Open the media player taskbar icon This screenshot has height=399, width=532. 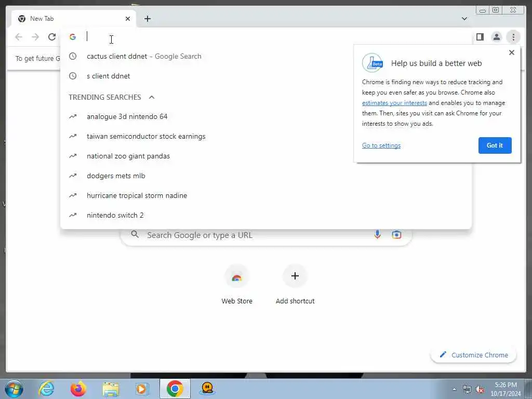[142, 389]
